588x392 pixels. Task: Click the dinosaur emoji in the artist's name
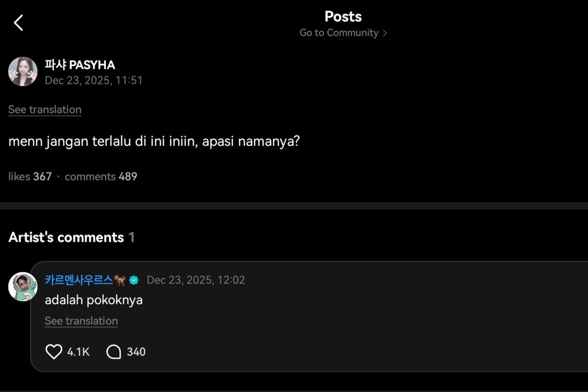coord(119,280)
